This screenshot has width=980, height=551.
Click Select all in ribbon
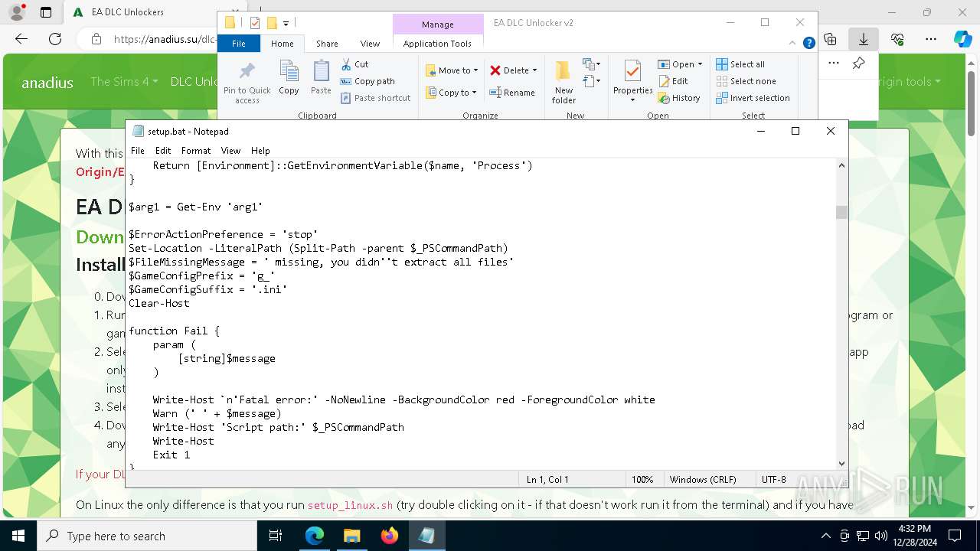(x=740, y=64)
